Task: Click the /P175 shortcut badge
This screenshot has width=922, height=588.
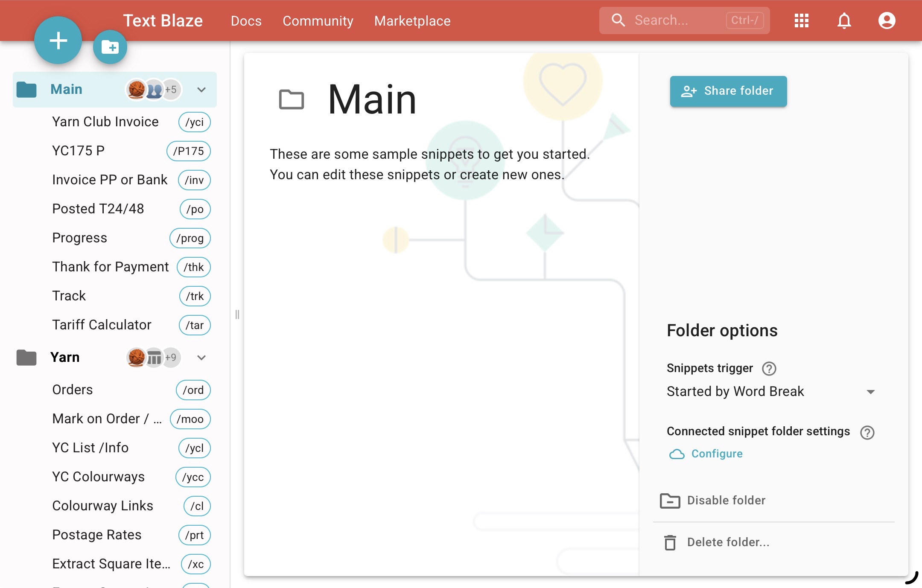Action: 189,151
